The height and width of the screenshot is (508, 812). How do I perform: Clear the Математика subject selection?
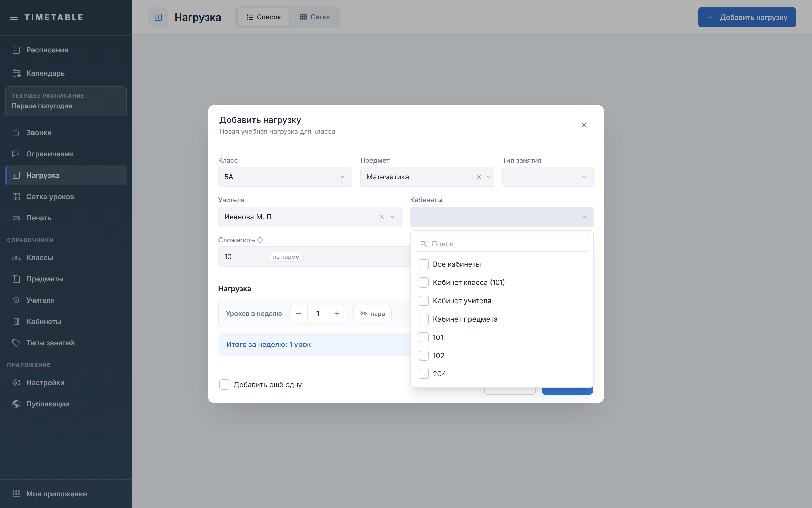479,177
